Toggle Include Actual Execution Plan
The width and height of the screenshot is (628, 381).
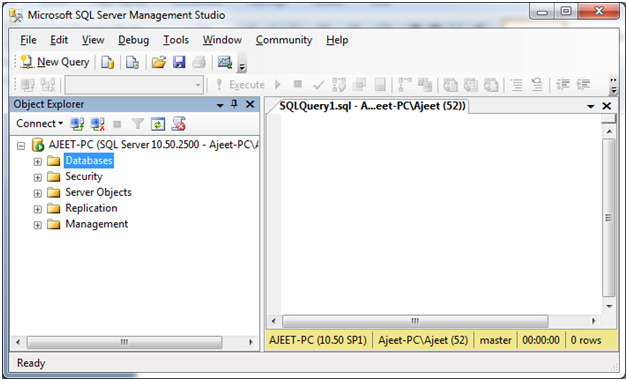[x=405, y=85]
